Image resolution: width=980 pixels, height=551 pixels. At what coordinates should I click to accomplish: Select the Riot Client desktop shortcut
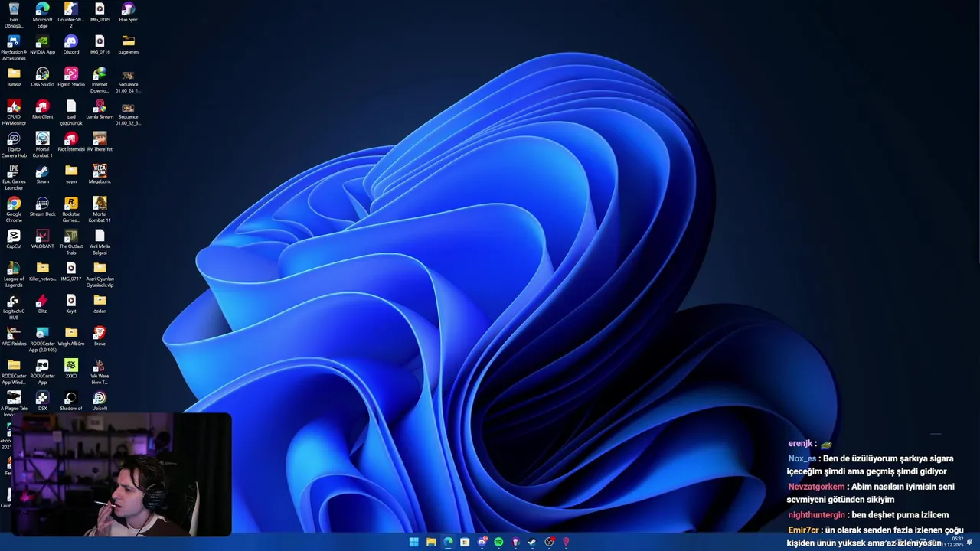[x=42, y=109]
